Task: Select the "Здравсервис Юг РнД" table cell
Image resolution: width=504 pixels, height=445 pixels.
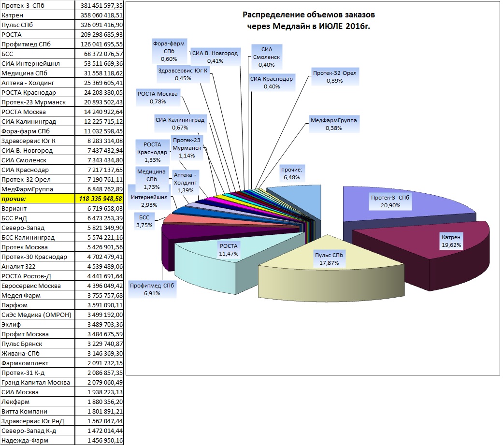Action: (38, 420)
